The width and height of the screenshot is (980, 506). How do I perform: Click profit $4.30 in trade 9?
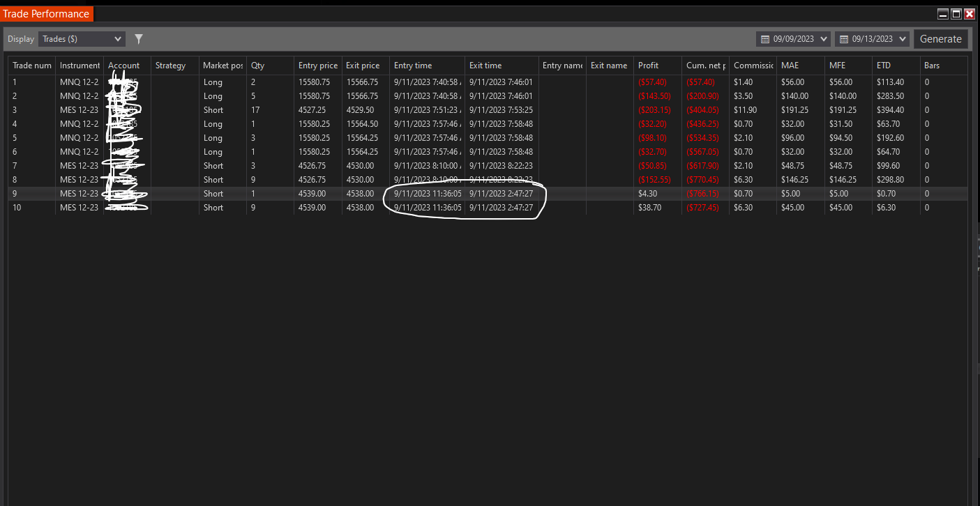pos(648,194)
